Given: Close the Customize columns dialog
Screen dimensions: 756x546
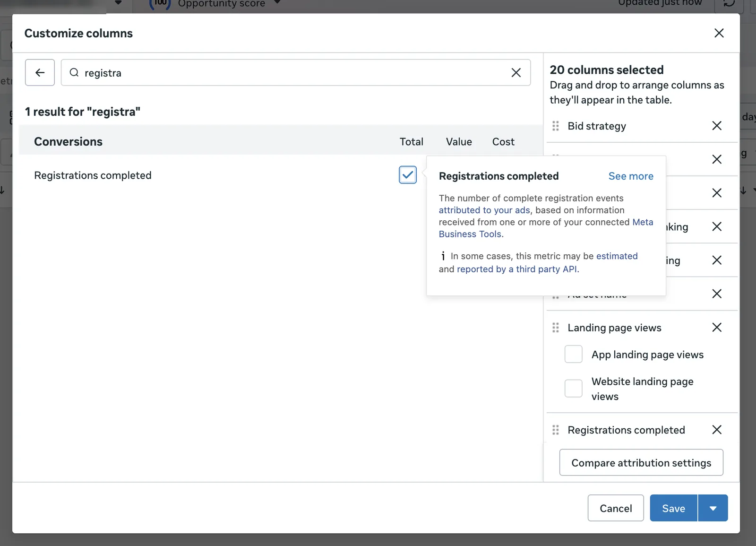Looking at the screenshot, I should point(719,33).
